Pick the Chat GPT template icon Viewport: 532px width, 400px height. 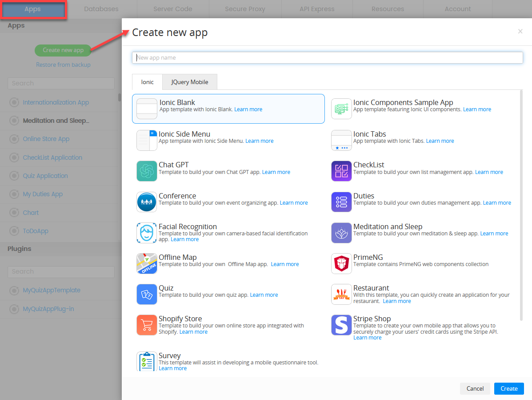tap(147, 171)
